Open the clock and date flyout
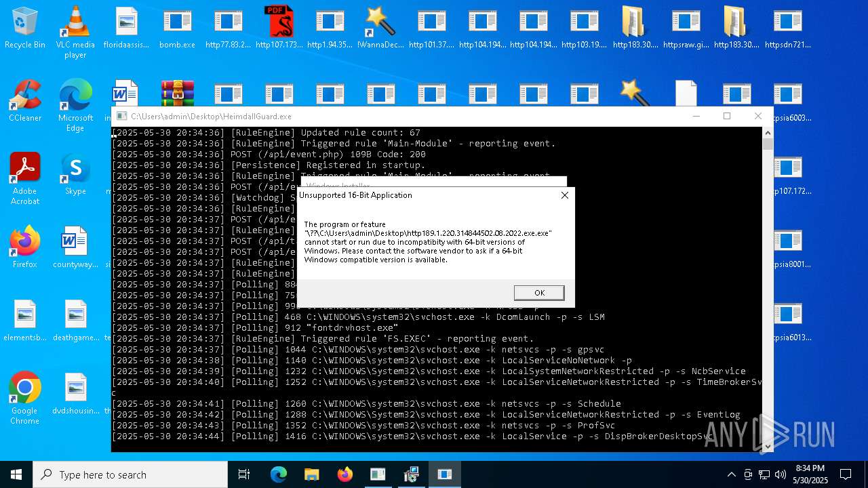This screenshot has height=488, width=868. [810, 474]
